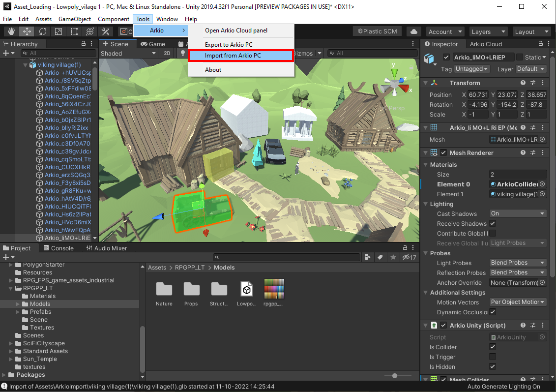Viewport: 556px width, 392px height.
Task: Enable the Static checkbox
Action: 520,57
